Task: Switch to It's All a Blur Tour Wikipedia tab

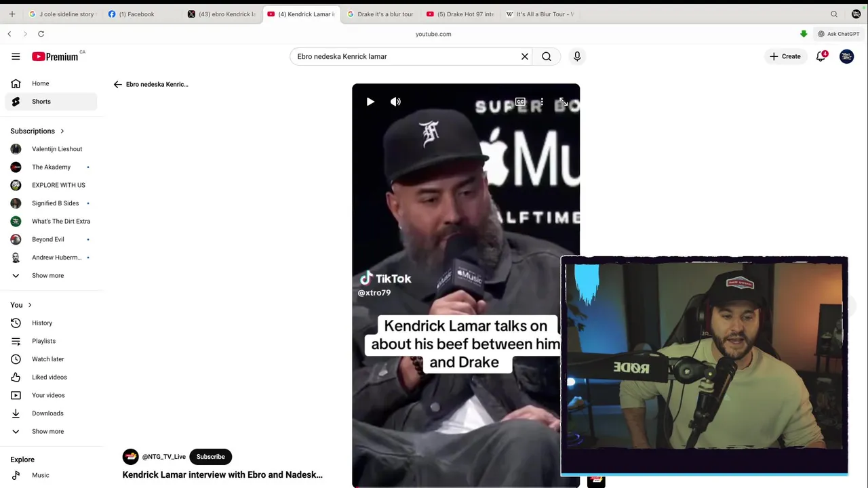Action: (540, 14)
